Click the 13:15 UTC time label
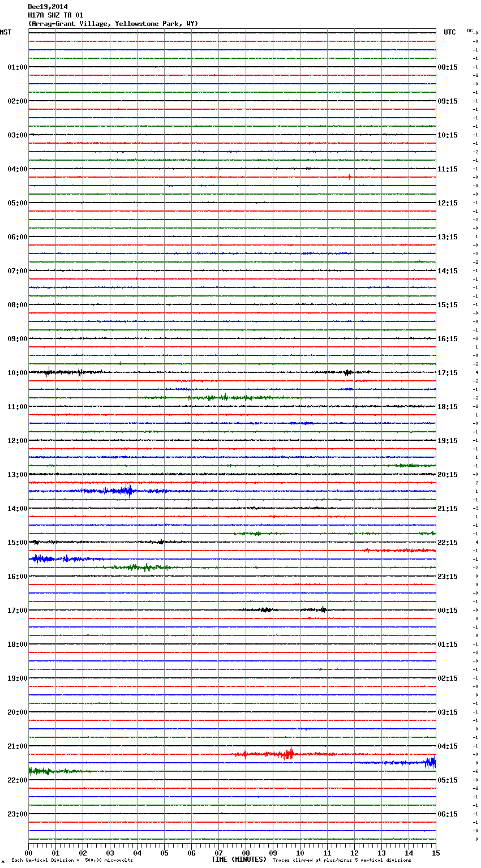Screen dimensions: 481x868 pos(448,237)
